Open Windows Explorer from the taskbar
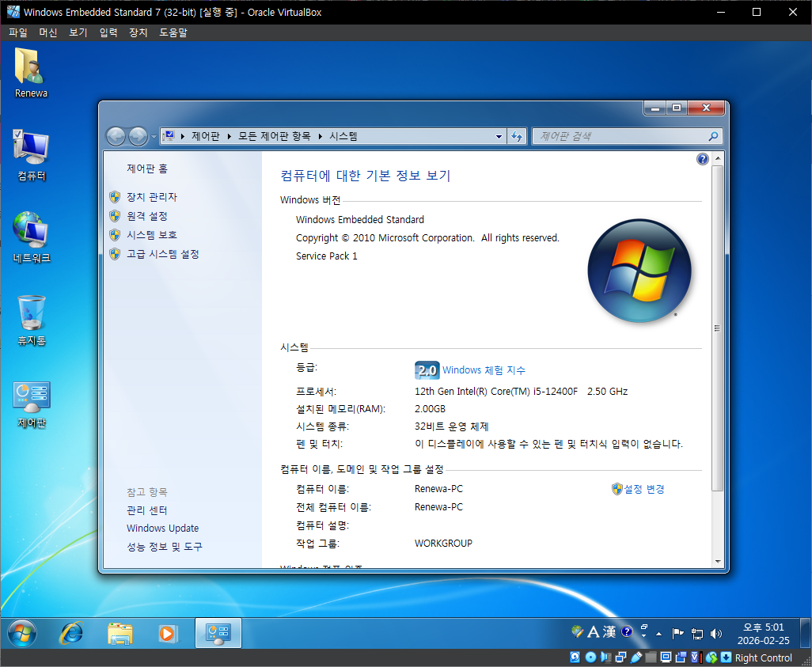Image resolution: width=812 pixels, height=667 pixels. pyautogui.click(x=120, y=633)
